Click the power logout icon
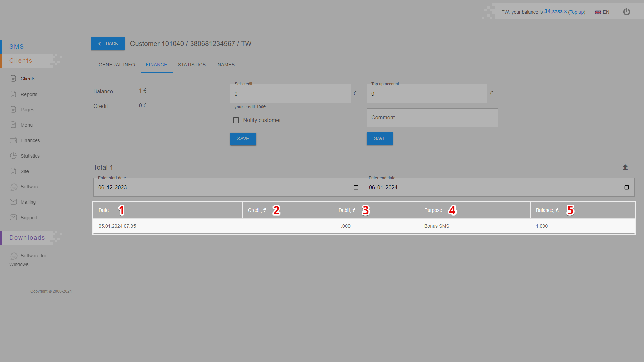The width and height of the screenshot is (644, 362). pos(626,12)
